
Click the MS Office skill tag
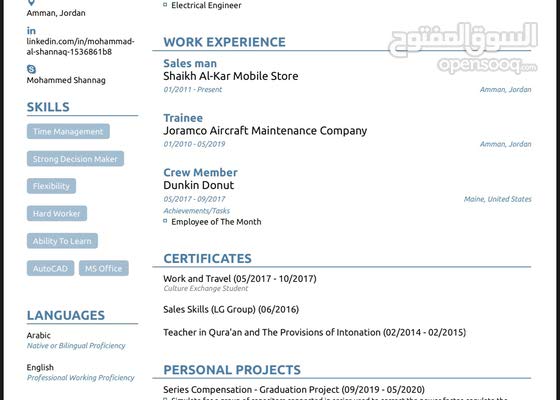pyautogui.click(x=104, y=268)
